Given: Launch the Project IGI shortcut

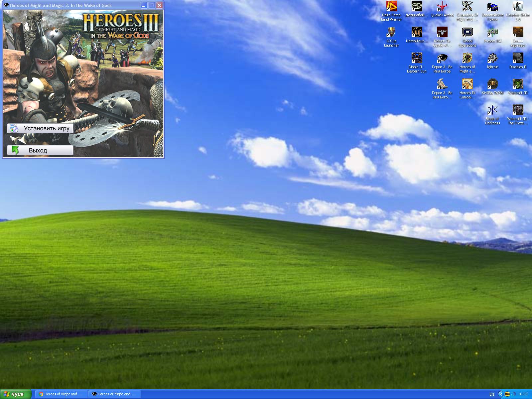Looking at the screenshot, I should click(x=492, y=35).
